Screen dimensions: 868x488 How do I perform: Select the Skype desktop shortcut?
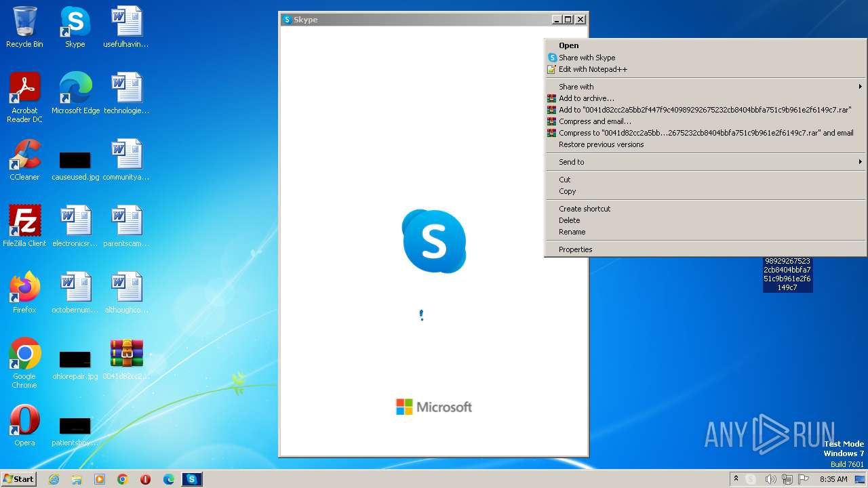pyautogui.click(x=75, y=27)
